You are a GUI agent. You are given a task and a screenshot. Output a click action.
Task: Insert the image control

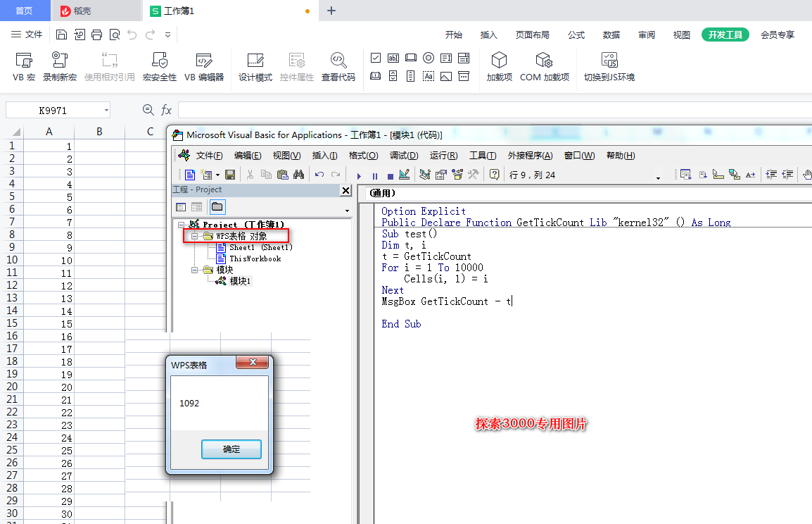pyautogui.click(x=446, y=76)
